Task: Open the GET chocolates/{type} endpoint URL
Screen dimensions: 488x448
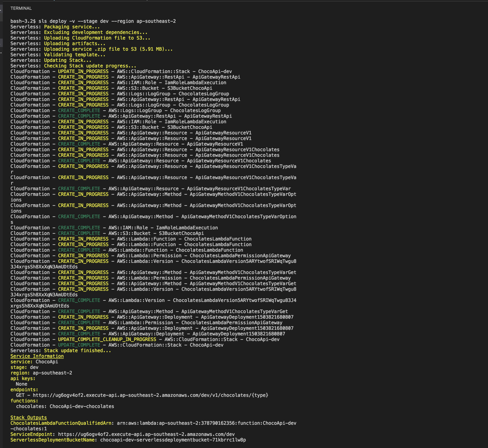Action: [150, 395]
